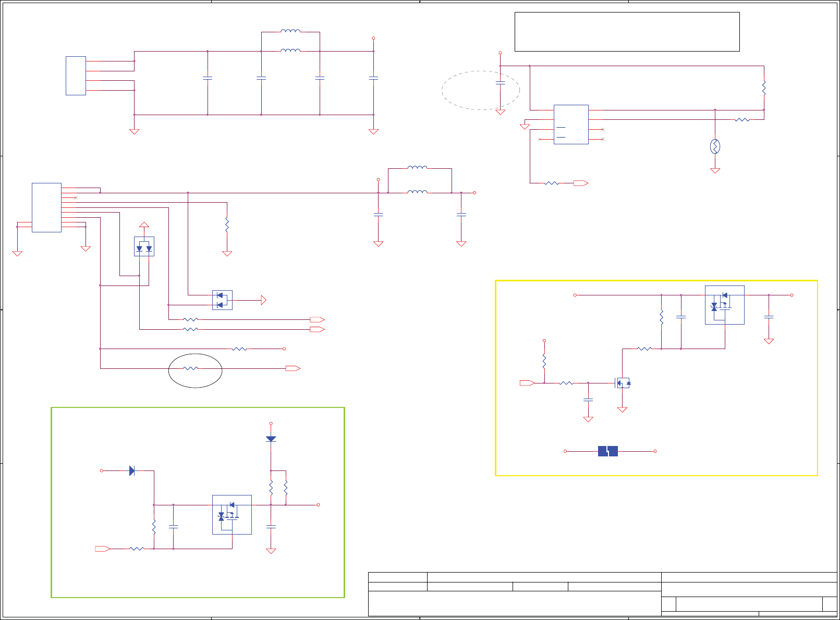Select the lower inline inductor in top-left filter
The height and width of the screenshot is (620, 840).
click(x=290, y=51)
